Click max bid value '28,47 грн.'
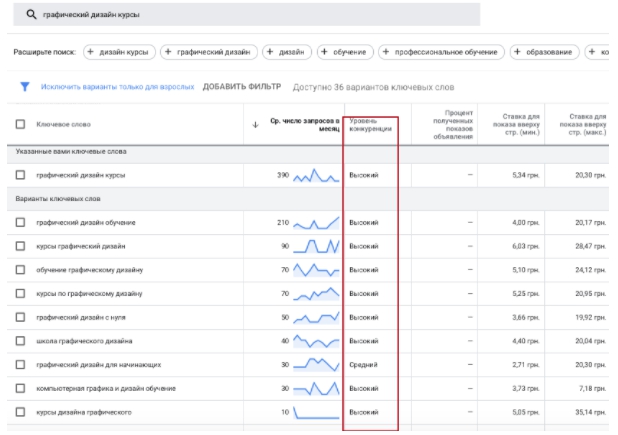 (x=591, y=246)
